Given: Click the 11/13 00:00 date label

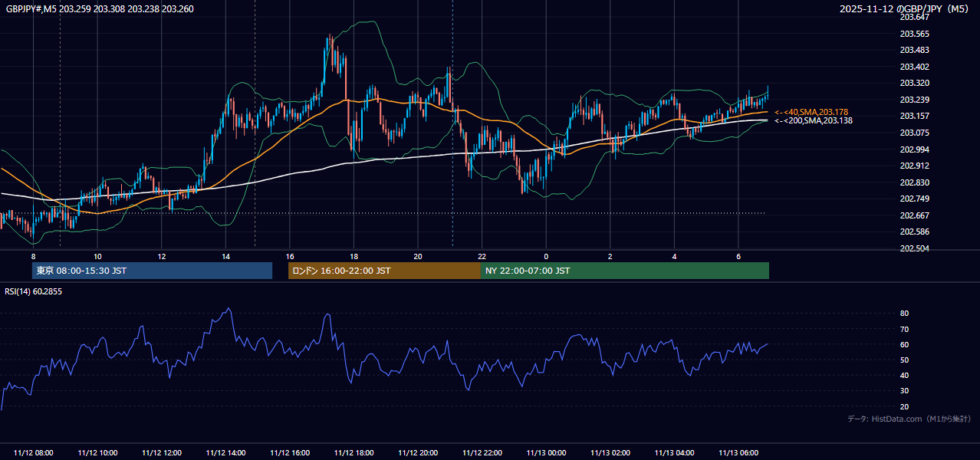Looking at the screenshot, I should [546, 453].
